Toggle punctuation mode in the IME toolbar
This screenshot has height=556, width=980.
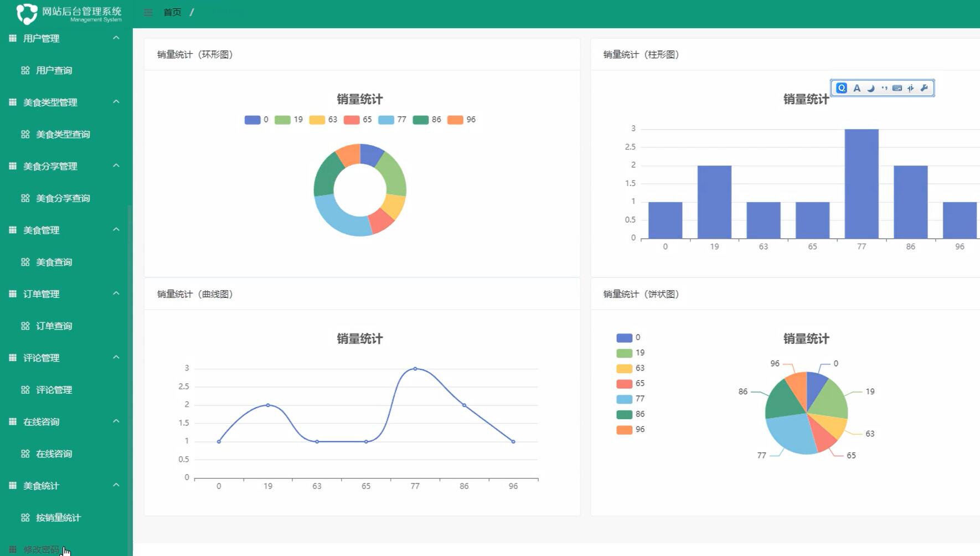(884, 87)
